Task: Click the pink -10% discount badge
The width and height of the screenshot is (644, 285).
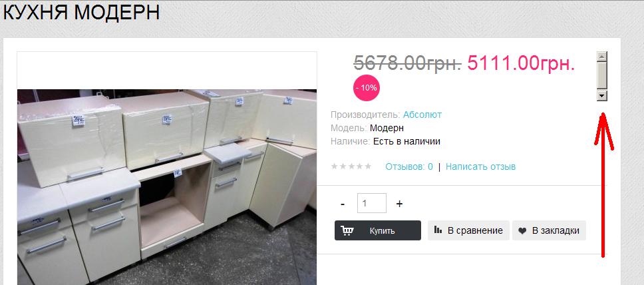Action: (367, 88)
